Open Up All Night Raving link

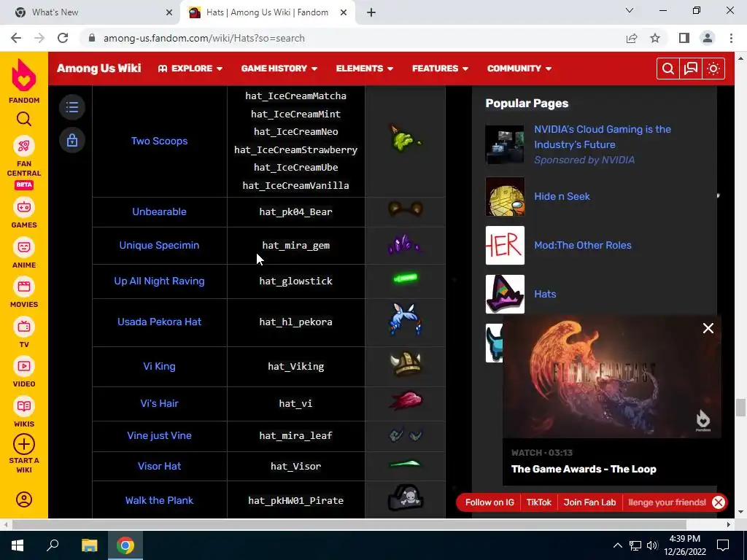click(x=159, y=281)
